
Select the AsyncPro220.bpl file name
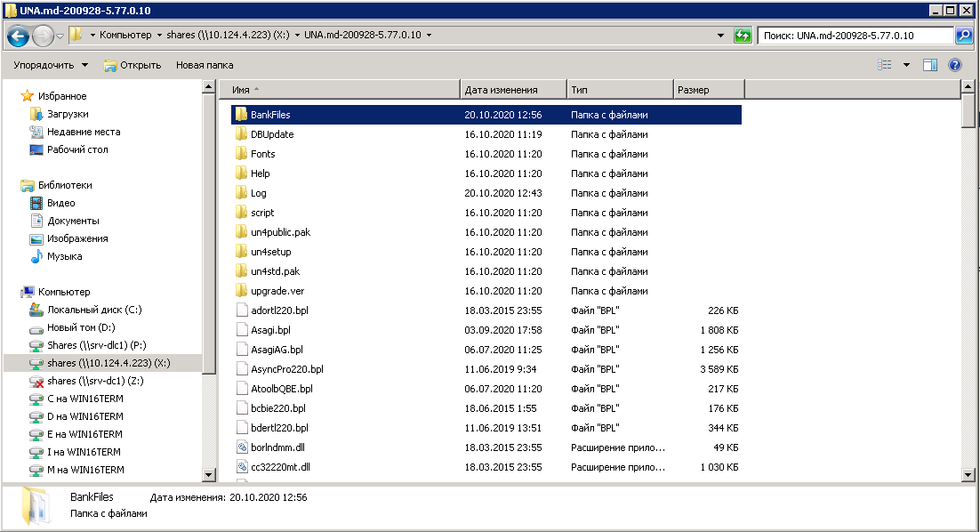[x=287, y=369]
